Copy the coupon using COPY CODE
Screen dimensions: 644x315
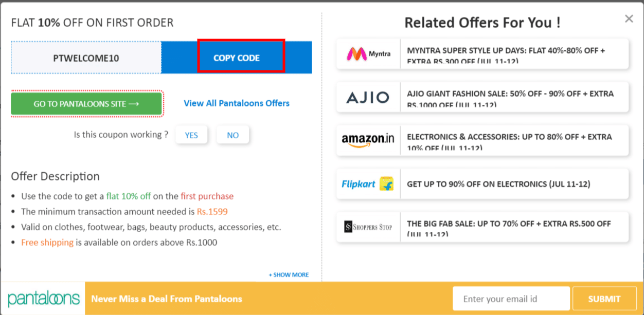(x=236, y=57)
